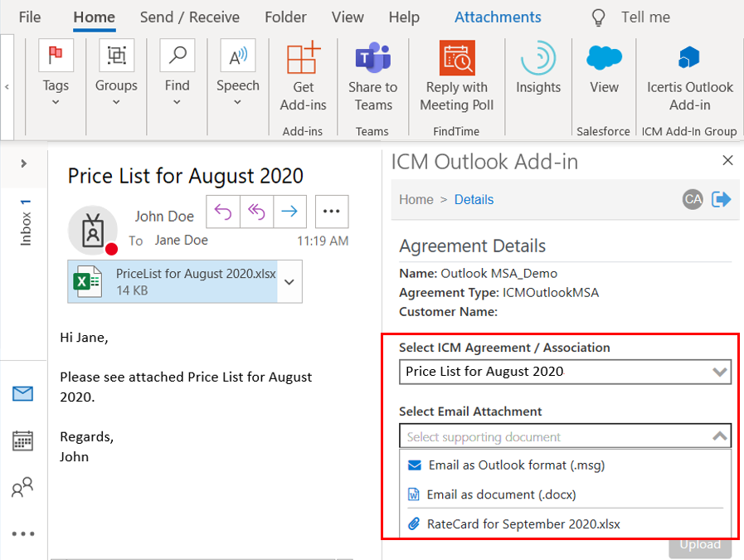Open Calendar from the left sidebar
The image size is (744, 560).
point(22,441)
